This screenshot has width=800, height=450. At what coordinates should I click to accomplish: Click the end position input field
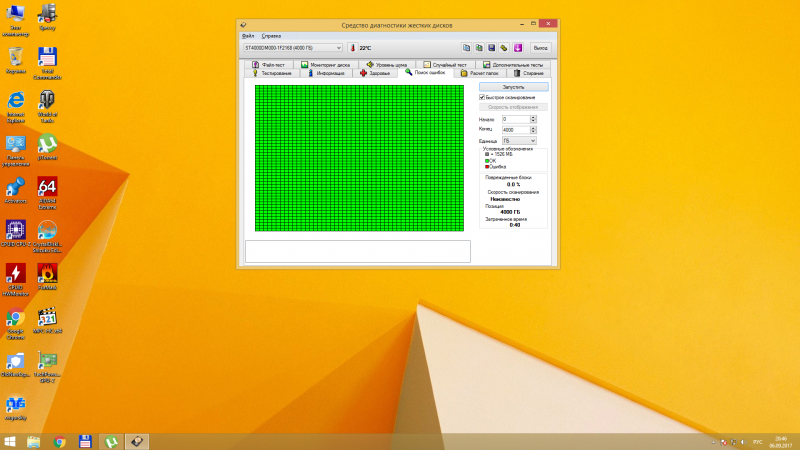(516, 130)
